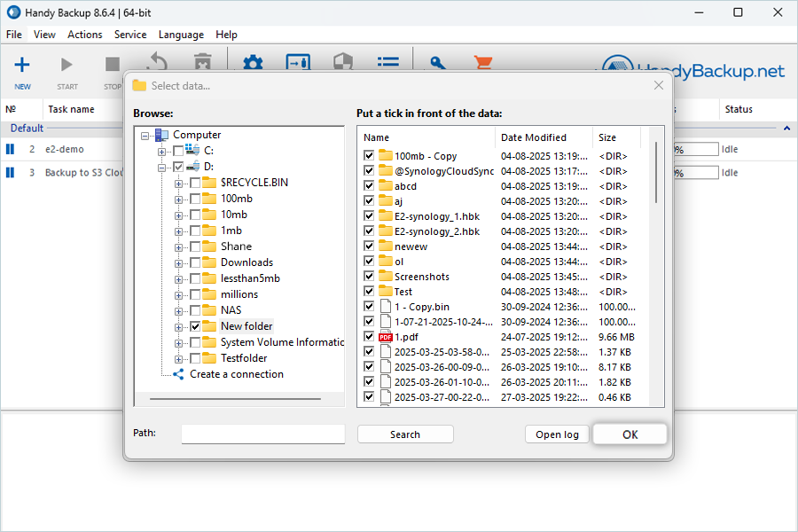The height and width of the screenshot is (532, 798).
Task: Click the settings gear icon in toolbar
Action: click(253, 63)
